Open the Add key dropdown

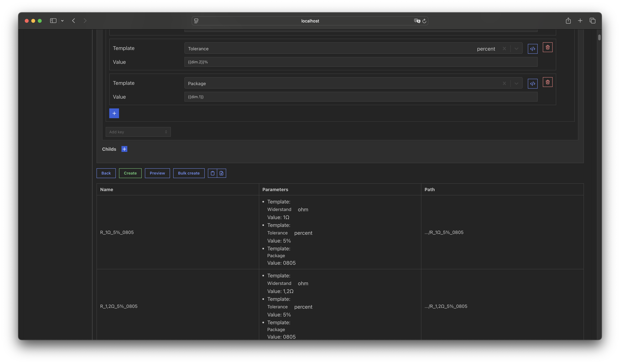[x=138, y=132]
